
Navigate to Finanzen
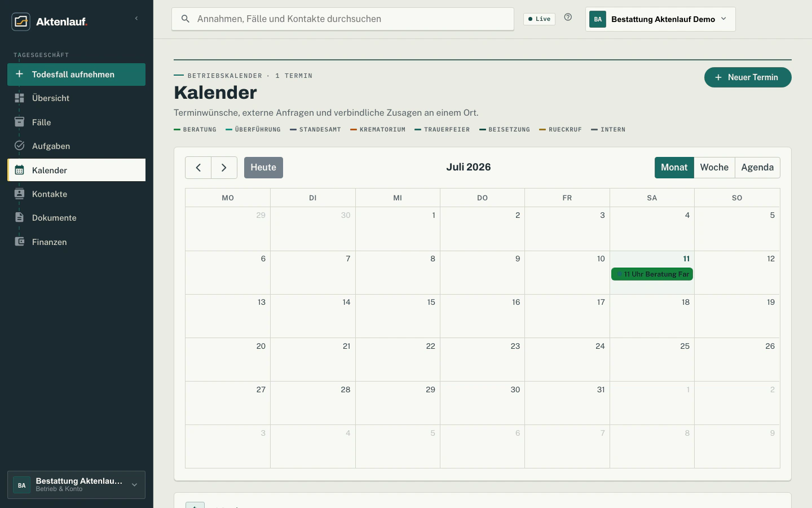(x=76, y=242)
